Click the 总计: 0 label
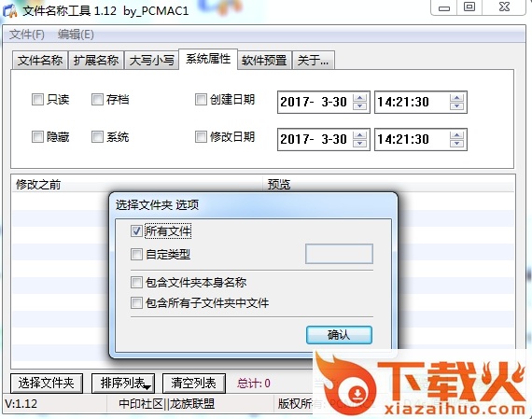532x419 pixels. 254,384
